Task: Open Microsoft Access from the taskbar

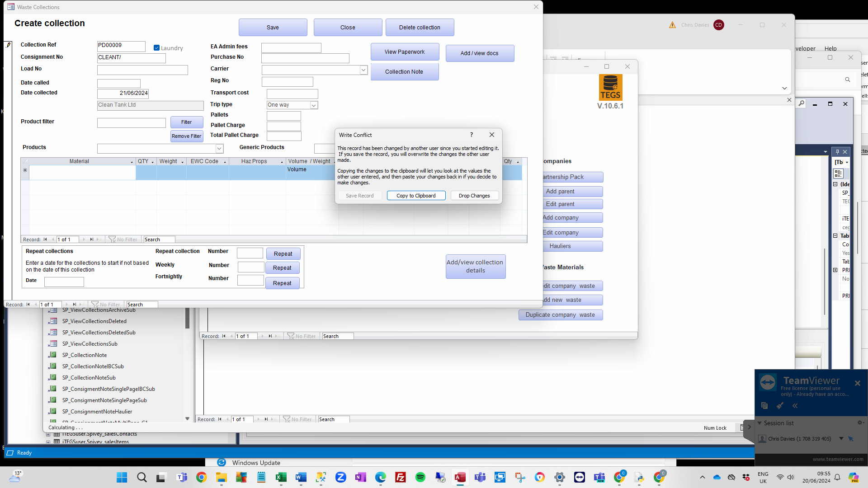Action: click(460, 477)
